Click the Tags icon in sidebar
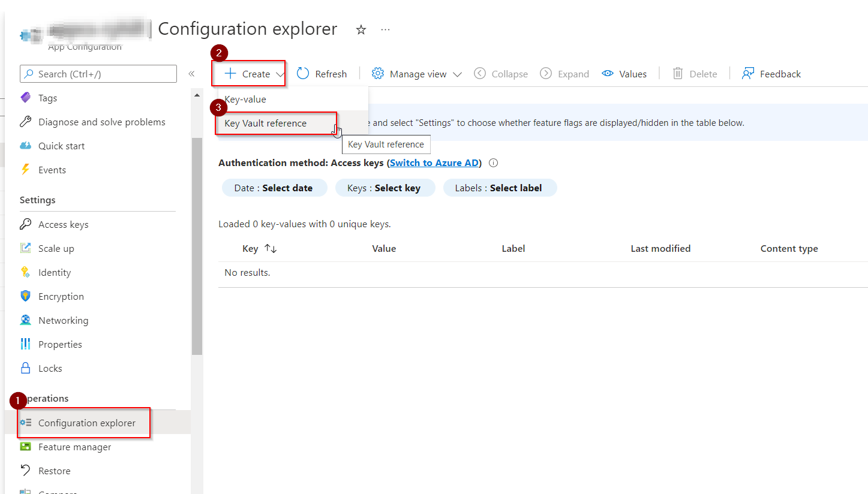 point(25,98)
